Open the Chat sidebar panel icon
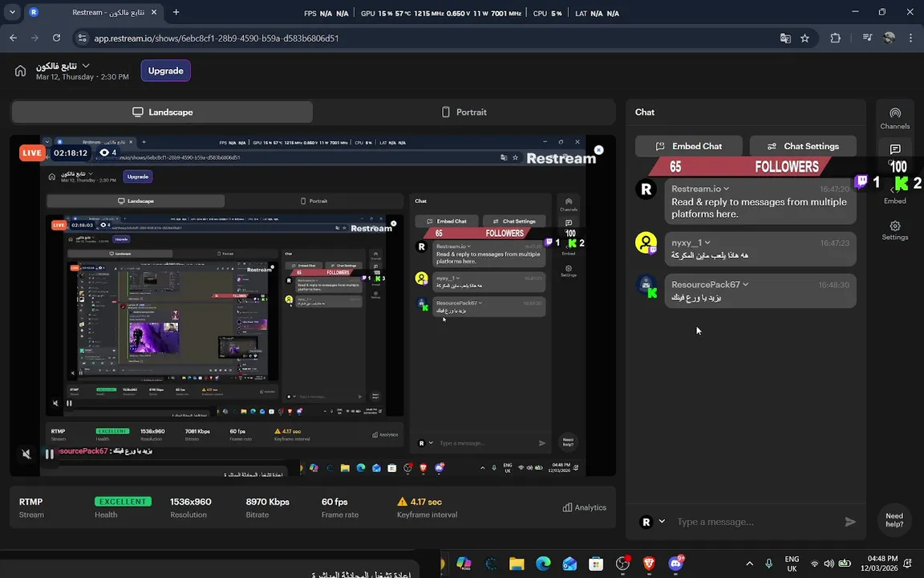This screenshot has width=924, height=578. coord(895,149)
